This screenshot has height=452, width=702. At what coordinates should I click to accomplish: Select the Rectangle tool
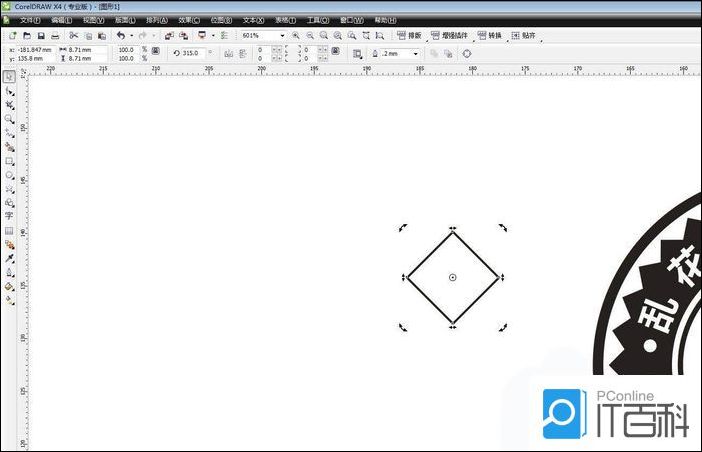9,161
